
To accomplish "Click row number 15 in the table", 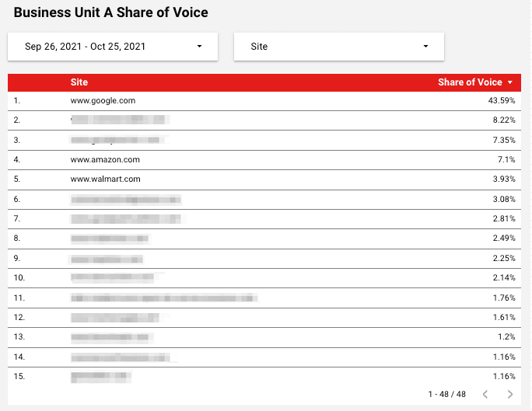I will point(19,377).
